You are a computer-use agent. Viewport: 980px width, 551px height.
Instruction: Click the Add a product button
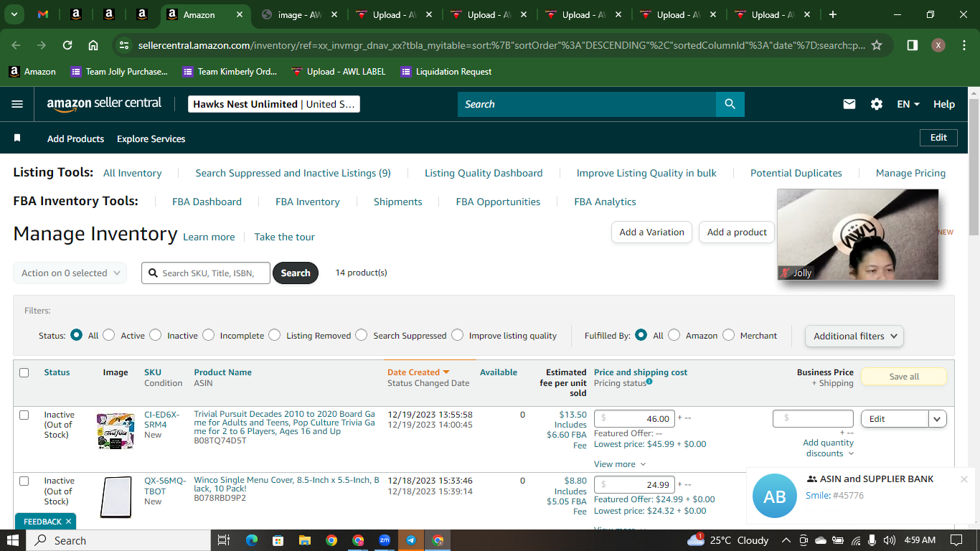(x=737, y=232)
